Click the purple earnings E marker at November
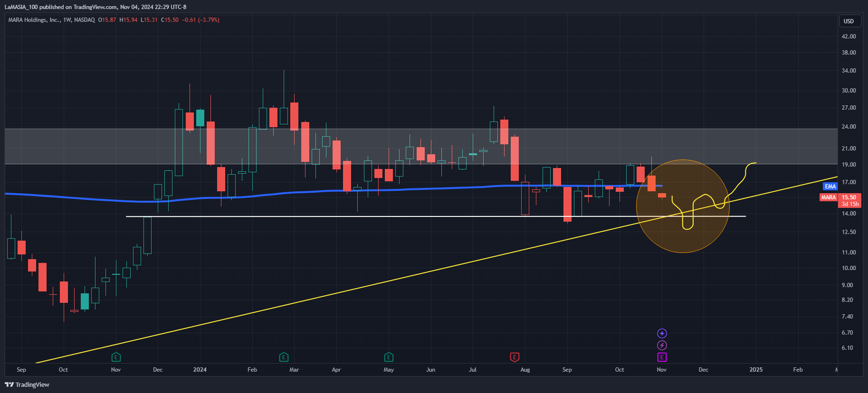 [x=662, y=357]
